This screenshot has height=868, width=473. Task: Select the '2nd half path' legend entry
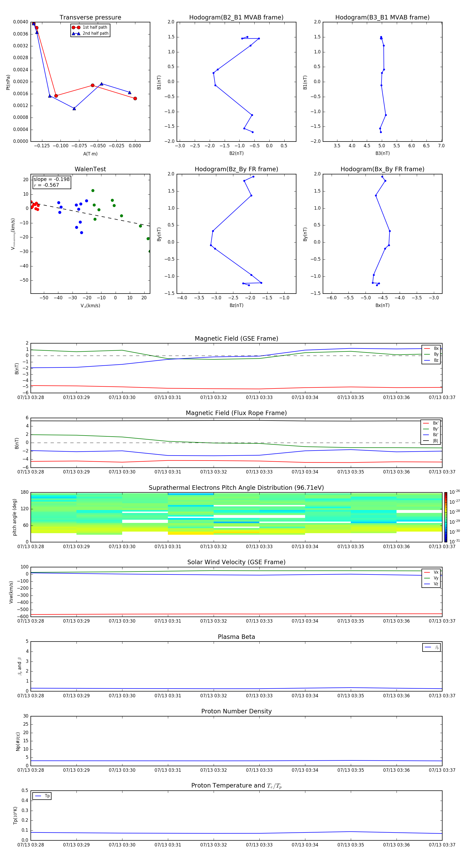90,33
